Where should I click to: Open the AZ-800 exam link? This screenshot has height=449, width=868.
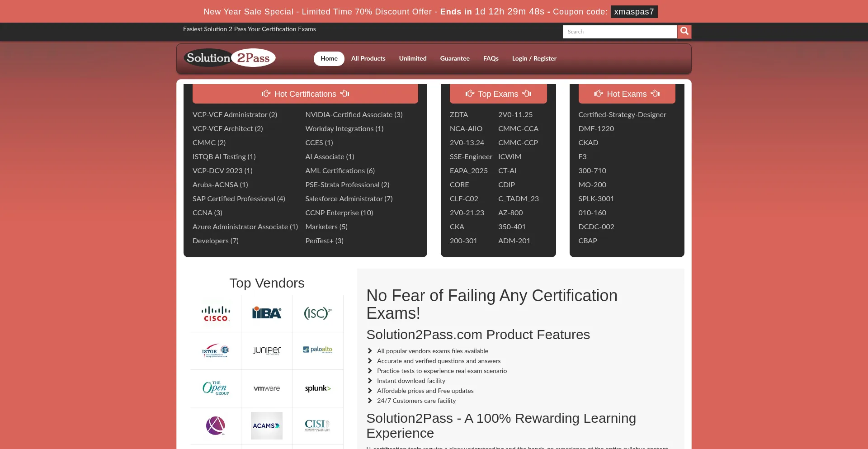click(x=510, y=213)
